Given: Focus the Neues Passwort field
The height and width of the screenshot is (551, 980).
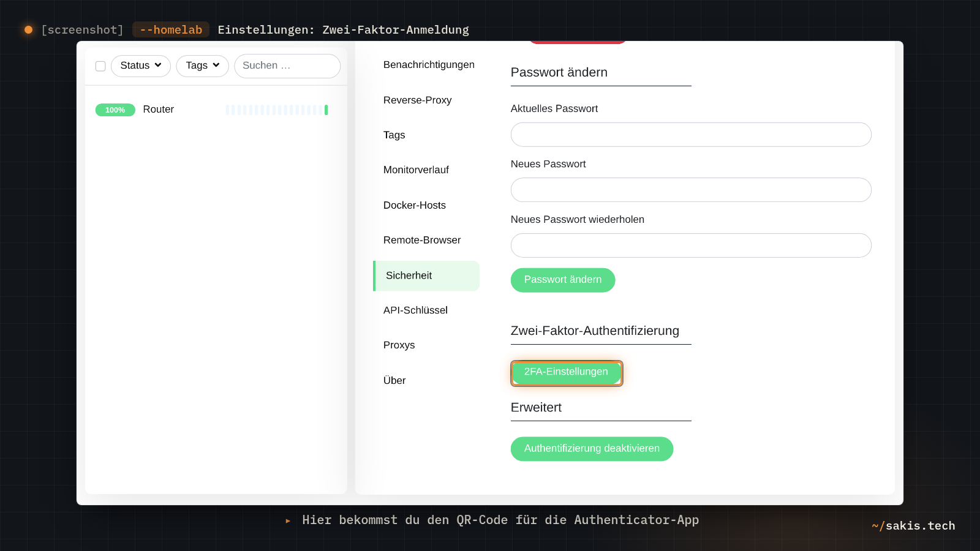Looking at the screenshot, I should click(x=691, y=190).
